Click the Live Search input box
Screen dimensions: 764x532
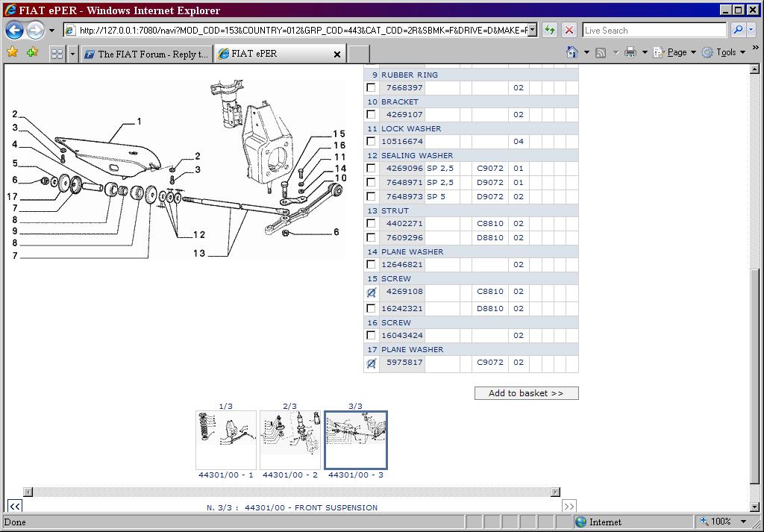tap(654, 30)
